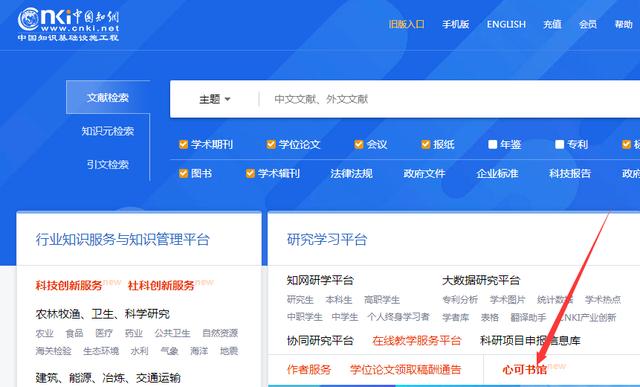The width and height of the screenshot is (640, 387).
Task: Open the 医疗 industry link
Action: (104, 333)
